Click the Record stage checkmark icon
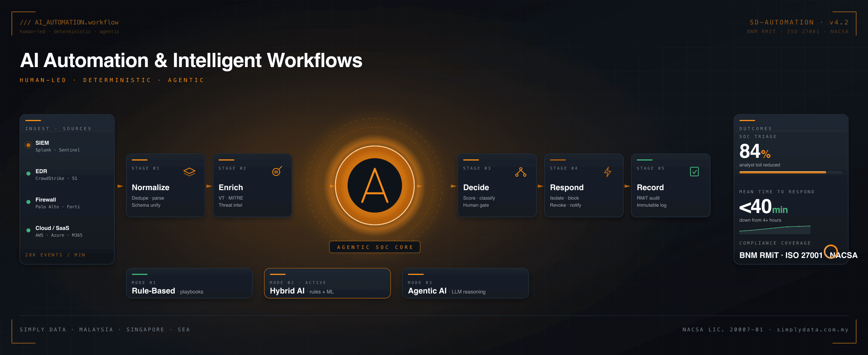This screenshot has width=868, height=355. (694, 172)
